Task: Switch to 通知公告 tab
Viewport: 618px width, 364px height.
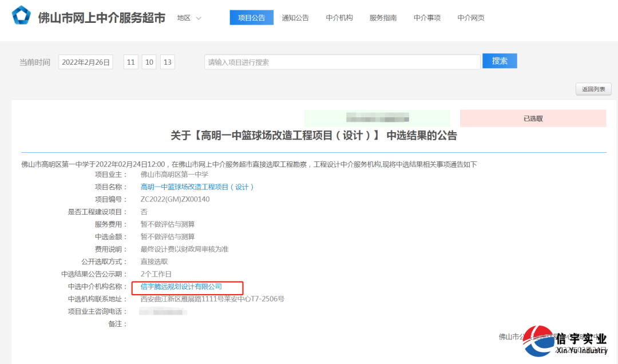Action: [295, 18]
